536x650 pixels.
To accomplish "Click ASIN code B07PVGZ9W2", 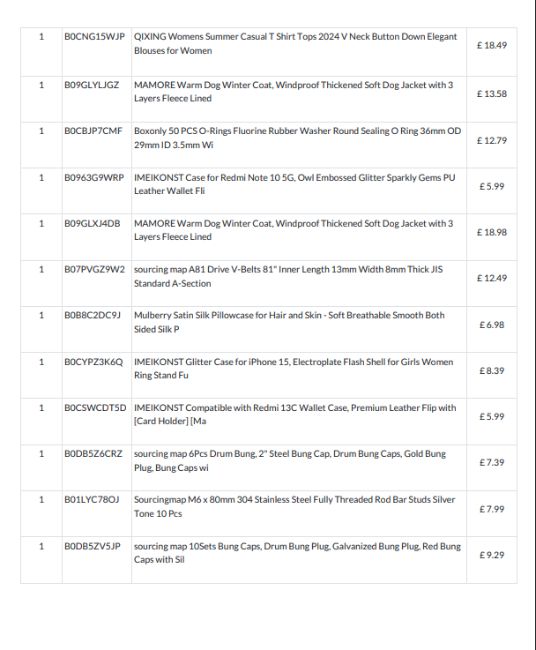I will [x=94, y=269].
